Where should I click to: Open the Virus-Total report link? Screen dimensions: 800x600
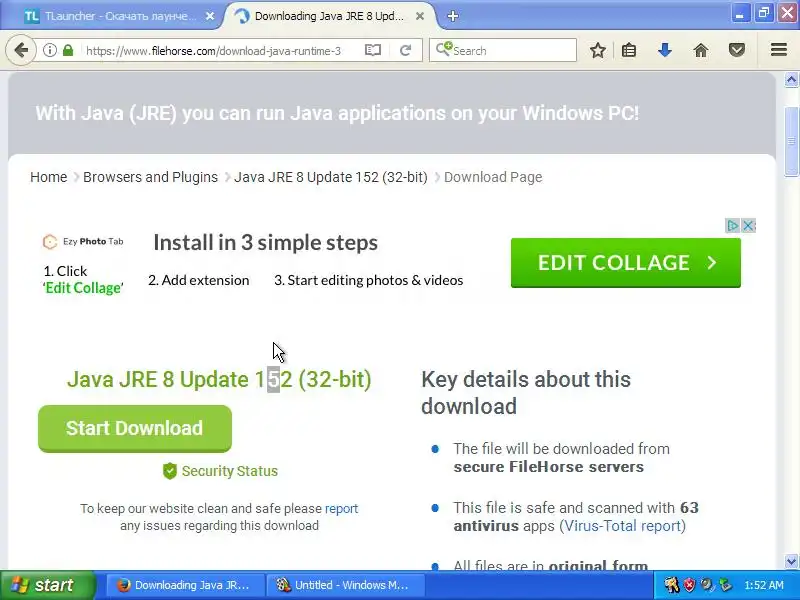click(x=622, y=526)
